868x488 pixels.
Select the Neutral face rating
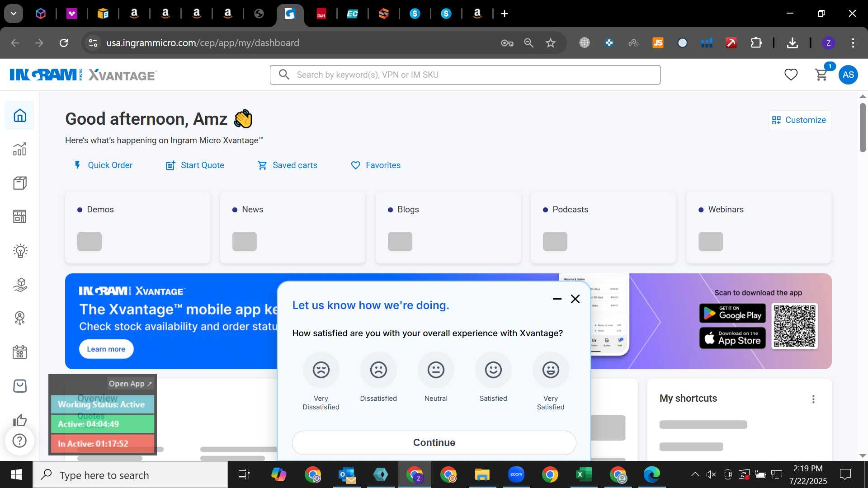pos(436,370)
